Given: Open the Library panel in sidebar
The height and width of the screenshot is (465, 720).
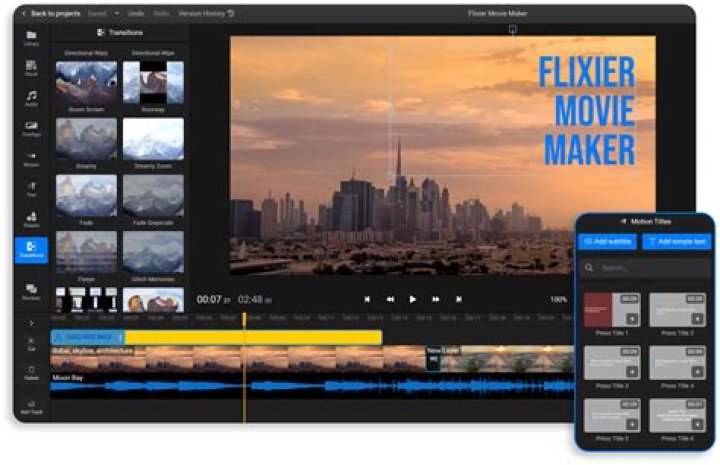Looking at the screenshot, I should click(x=31, y=38).
